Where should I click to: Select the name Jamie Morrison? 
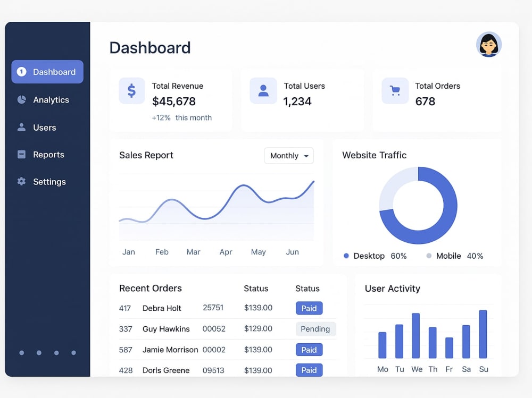pyautogui.click(x=170, y=350)
